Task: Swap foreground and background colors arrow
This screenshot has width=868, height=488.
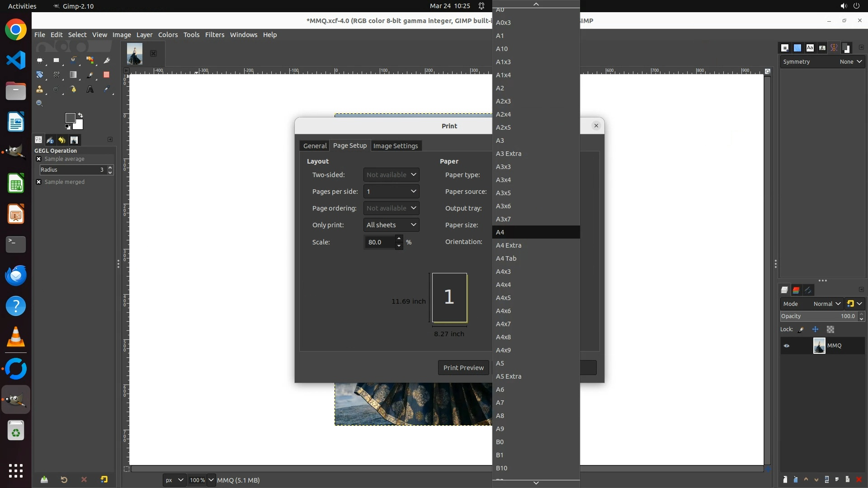Action: point(80,115)
